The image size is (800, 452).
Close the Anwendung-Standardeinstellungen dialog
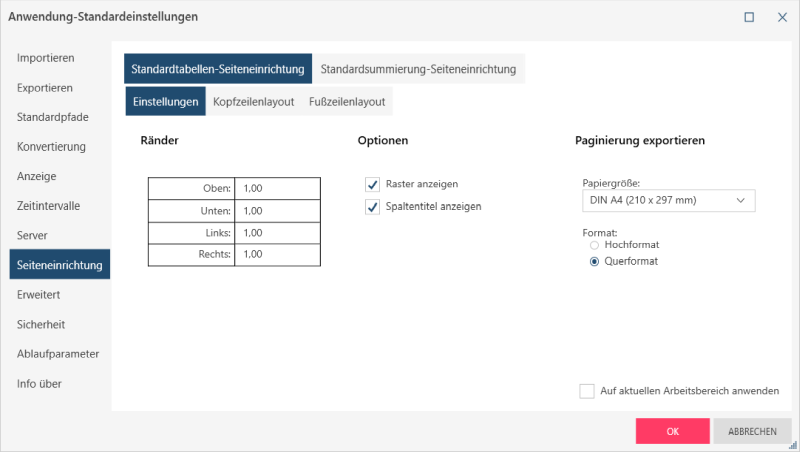(782, 17)
